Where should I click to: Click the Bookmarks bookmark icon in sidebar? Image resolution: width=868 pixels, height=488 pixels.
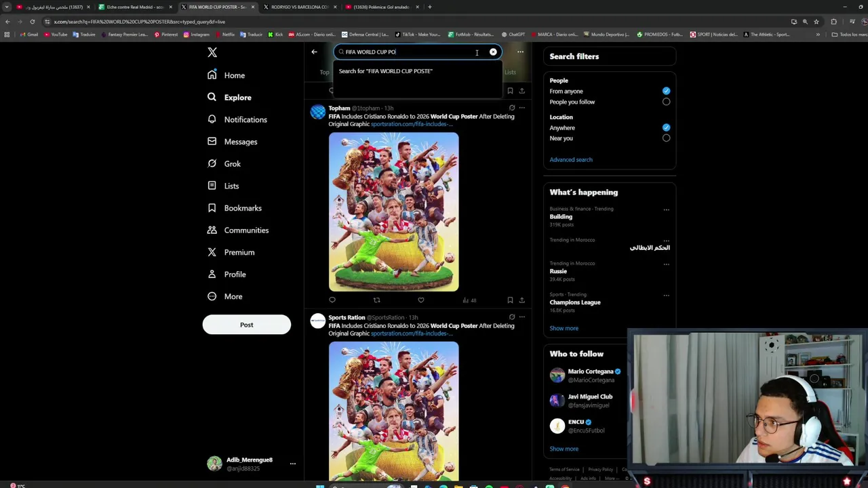pyautogui.click(x=212, y=208)
